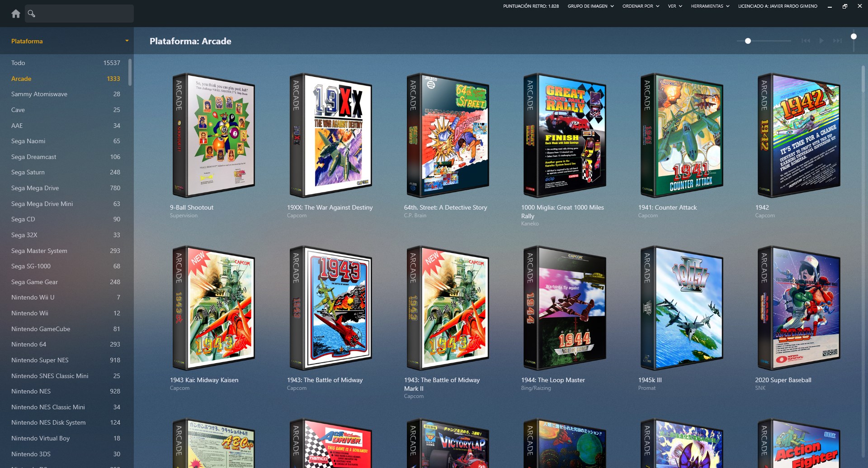Open the Ver menu
Screen dimensions: 868x468
tap(675, 6)
